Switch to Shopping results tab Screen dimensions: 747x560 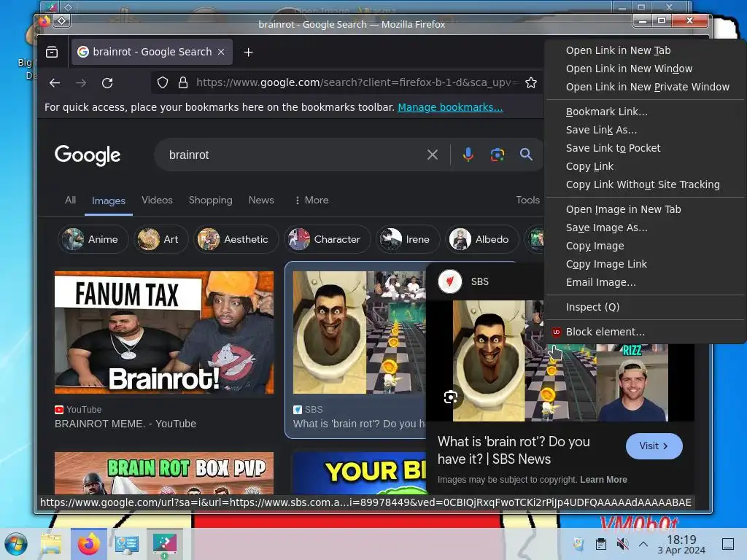(210, 200)
